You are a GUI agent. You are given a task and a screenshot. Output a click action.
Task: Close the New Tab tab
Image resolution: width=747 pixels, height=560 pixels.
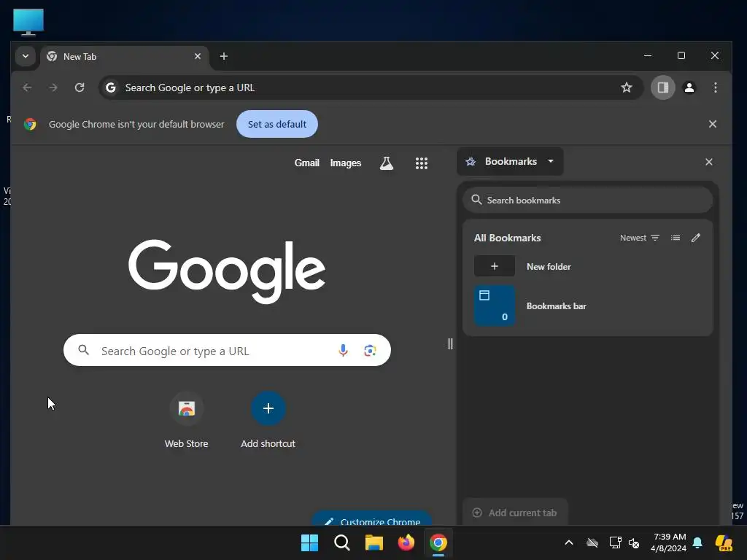198,56
